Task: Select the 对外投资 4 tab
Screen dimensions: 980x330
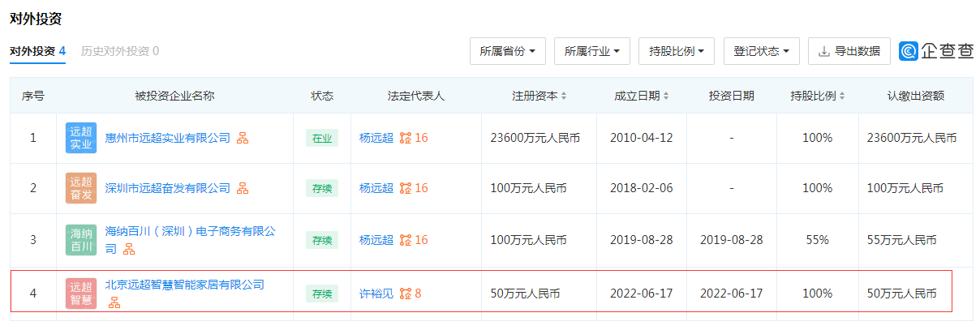Action: (x=37, y=51)
